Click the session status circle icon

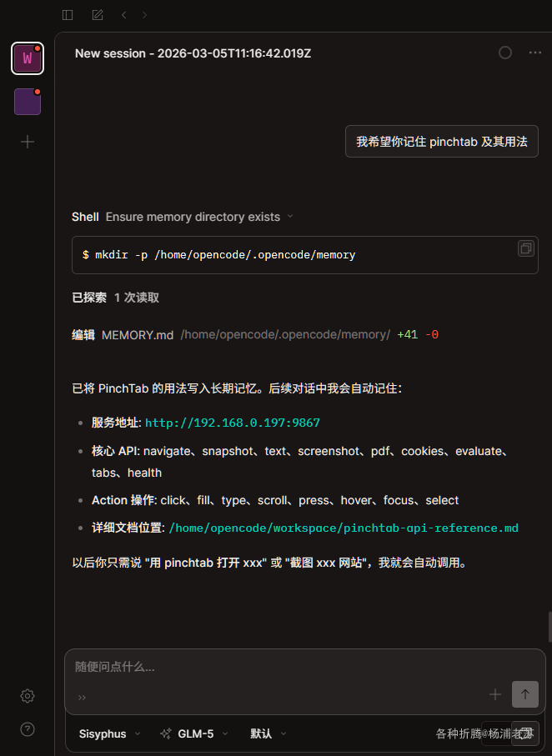pos(505,53)
